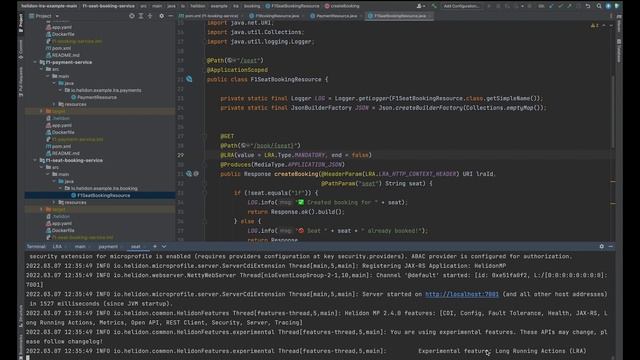The width and height of the screenshot is (640, 360).
Task: Open the Database tool window on right
Action: [619, 51]
